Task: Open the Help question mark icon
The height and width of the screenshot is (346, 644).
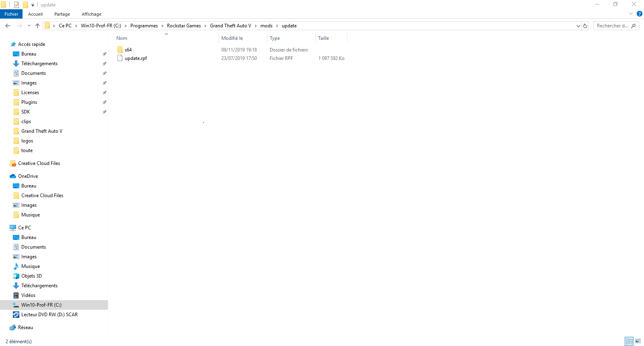Action: tap(640, 14)
